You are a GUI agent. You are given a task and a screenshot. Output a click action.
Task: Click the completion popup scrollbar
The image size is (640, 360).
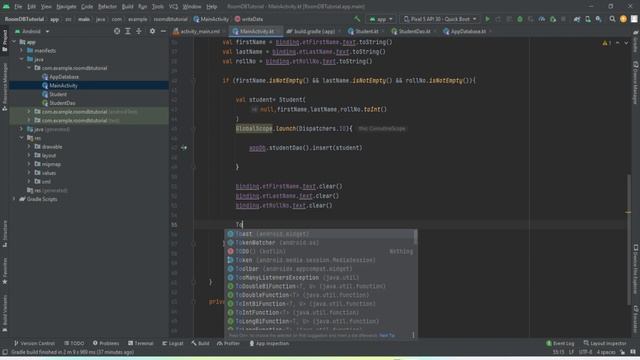(416, 237)
